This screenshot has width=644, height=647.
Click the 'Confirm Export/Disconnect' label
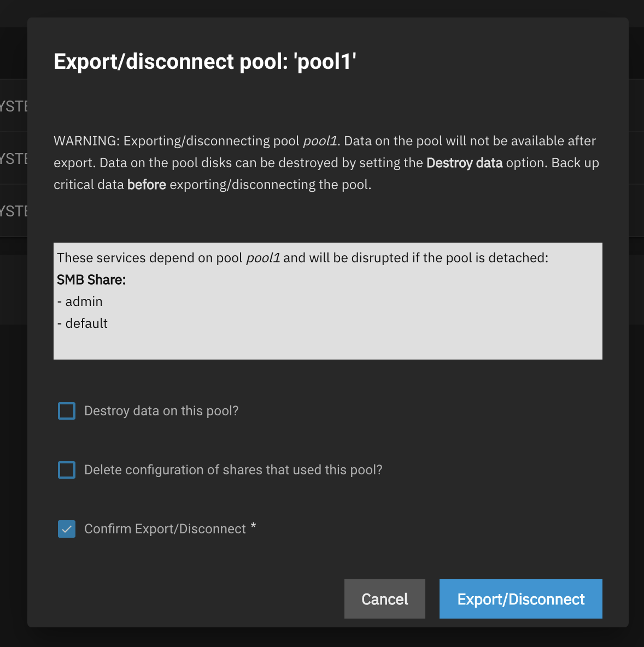click(165, 529)
